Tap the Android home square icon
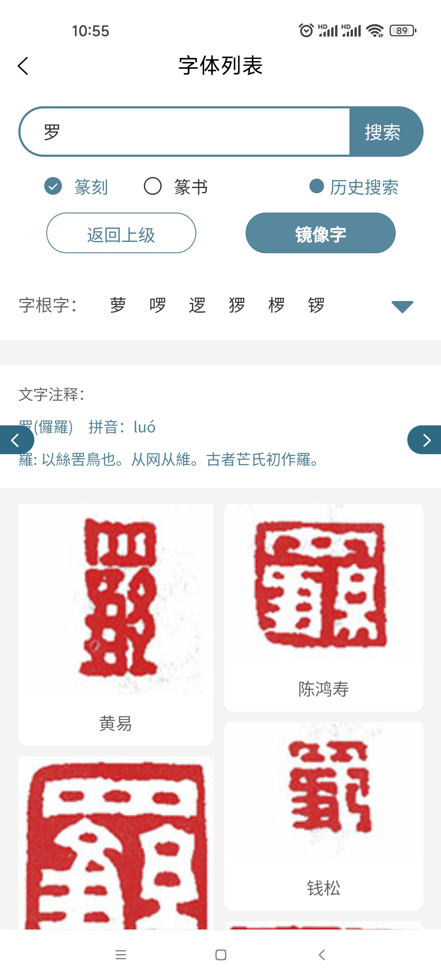Image resolution: width=441 pixels, height=980 pixels. 221,955
